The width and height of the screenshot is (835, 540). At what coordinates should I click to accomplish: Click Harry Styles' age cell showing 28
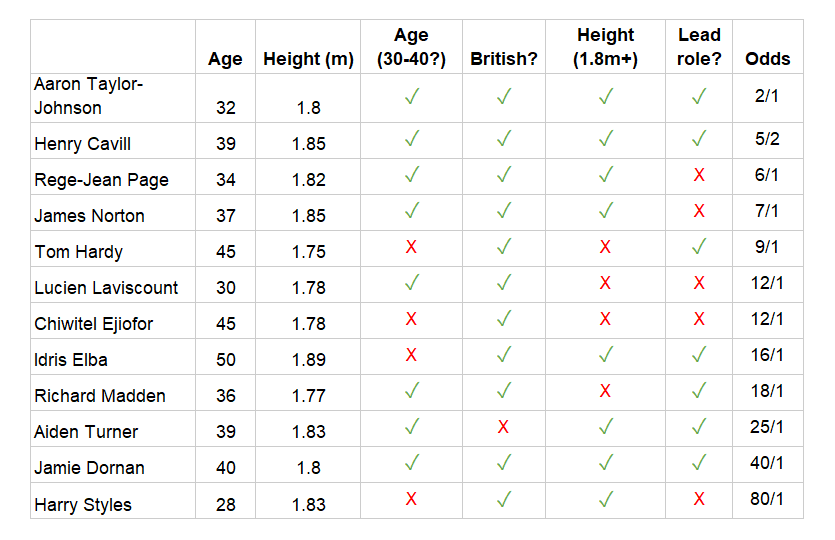pos(225,501)
